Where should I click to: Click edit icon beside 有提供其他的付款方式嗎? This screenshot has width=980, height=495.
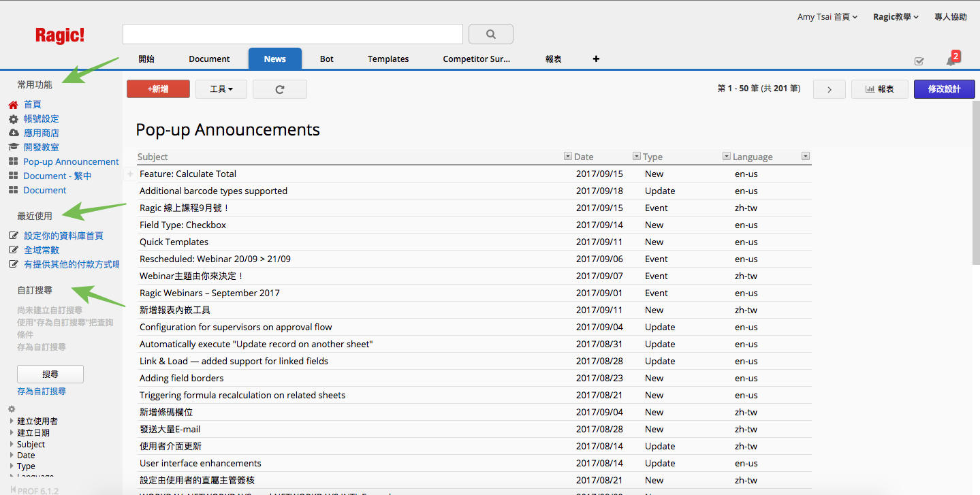13,264
